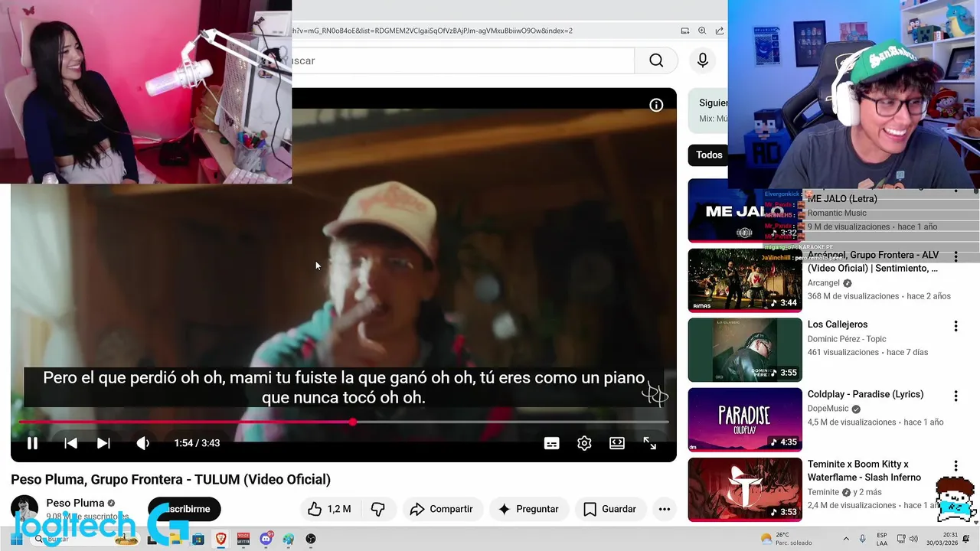Image resolution: width=980 pixels, height=551 pixels.
Task: Open zoom control in address bar
Action: click(702, 31)
